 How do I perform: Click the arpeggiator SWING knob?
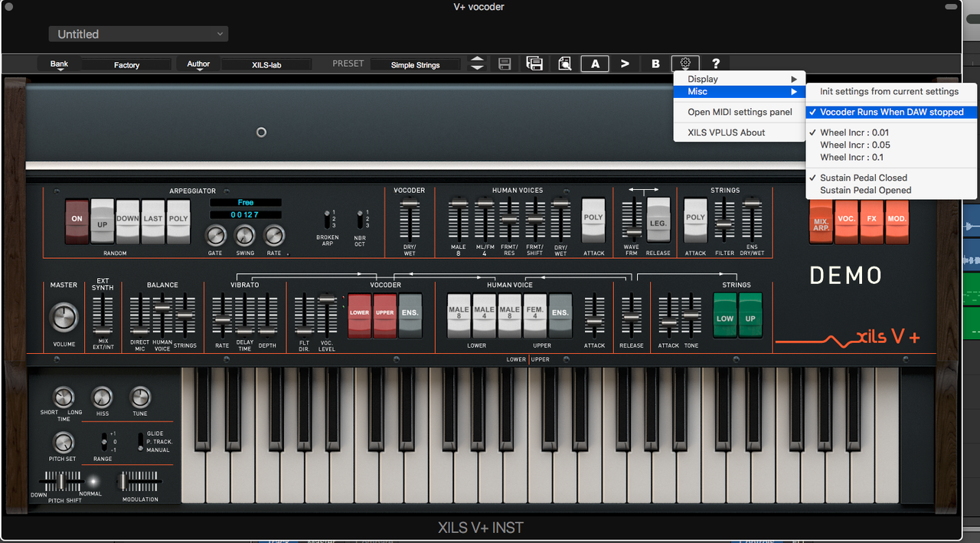[x=245, y=235]
